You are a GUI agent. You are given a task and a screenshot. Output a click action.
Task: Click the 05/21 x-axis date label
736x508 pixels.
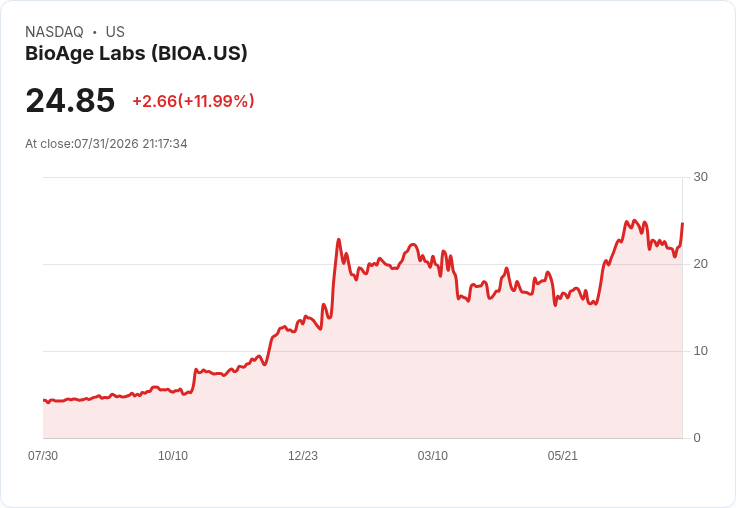(562, 456)
